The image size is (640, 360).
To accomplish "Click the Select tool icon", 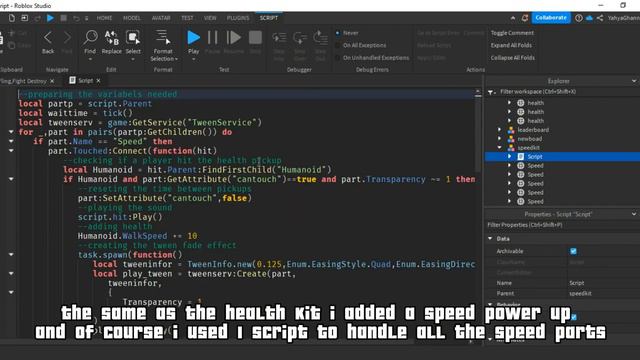I will click(x=133, y=38).
